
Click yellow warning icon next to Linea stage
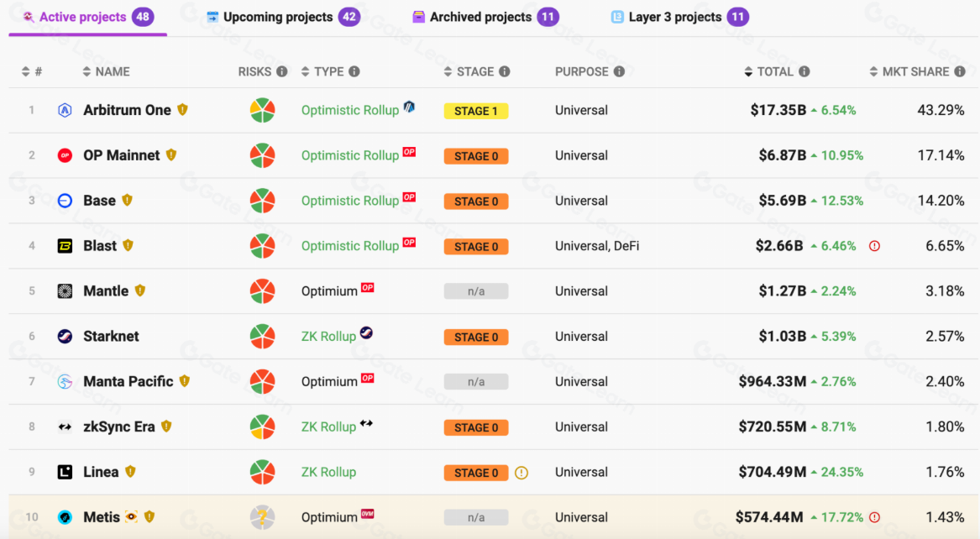(x=521, y=473)
